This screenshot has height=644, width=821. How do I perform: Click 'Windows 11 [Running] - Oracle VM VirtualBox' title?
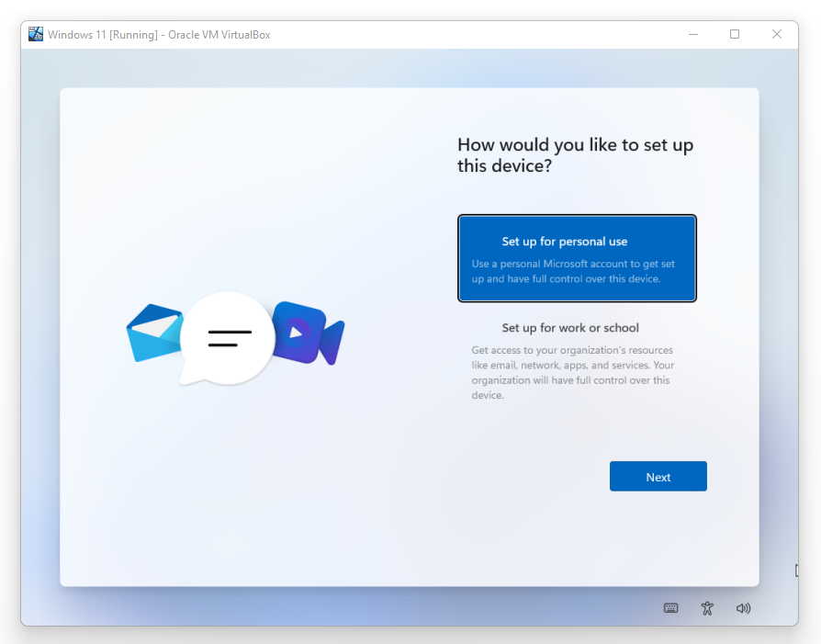(159, 35)
